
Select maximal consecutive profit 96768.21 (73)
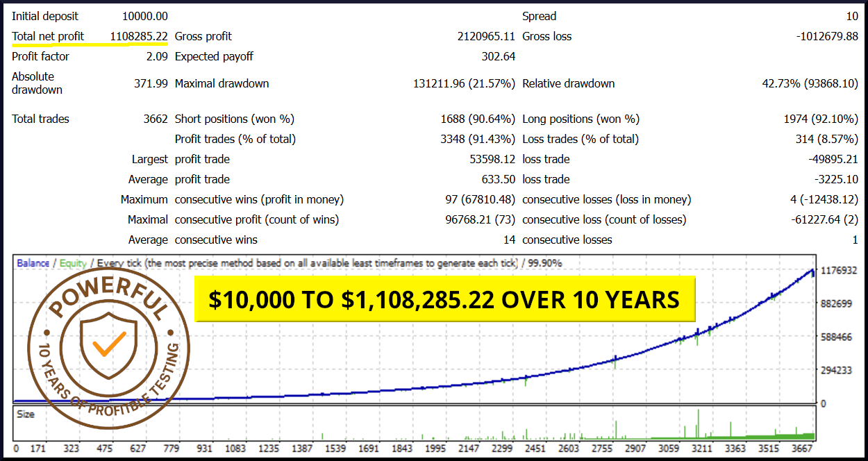point(481,219)
